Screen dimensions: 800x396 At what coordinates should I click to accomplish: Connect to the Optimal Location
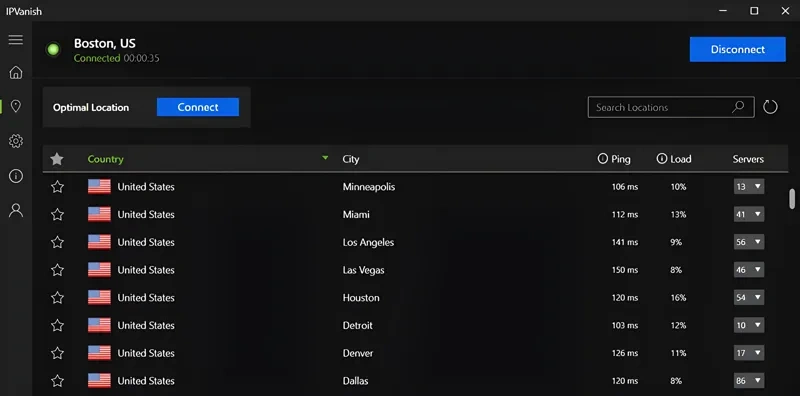(x=198, y=107)
